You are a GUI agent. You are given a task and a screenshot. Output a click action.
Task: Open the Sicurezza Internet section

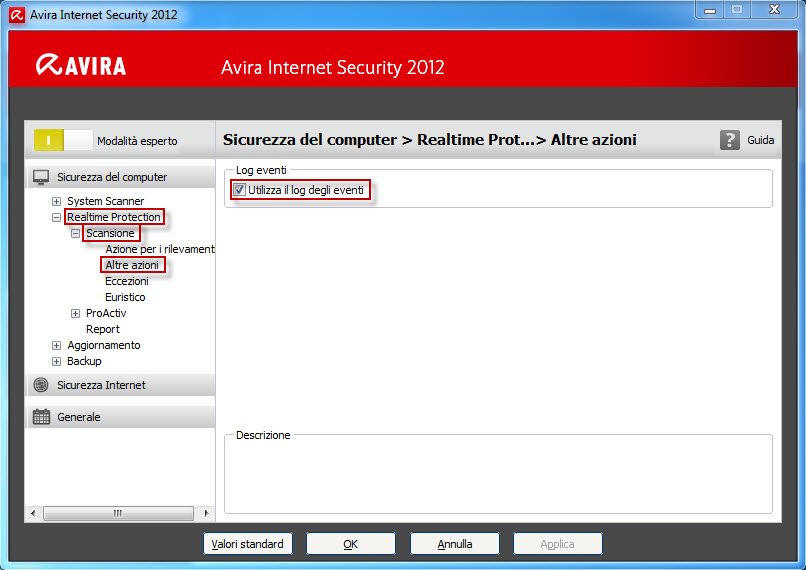tap(121, 385)
